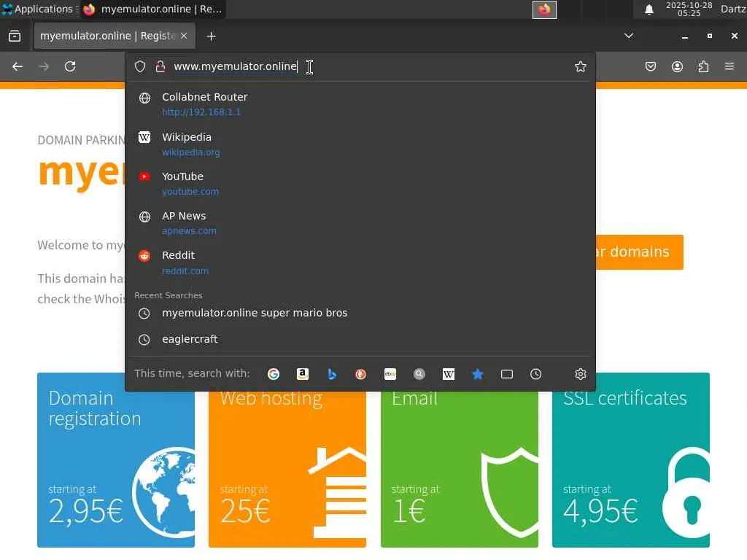Open Firefox View recent browsing

15,36
